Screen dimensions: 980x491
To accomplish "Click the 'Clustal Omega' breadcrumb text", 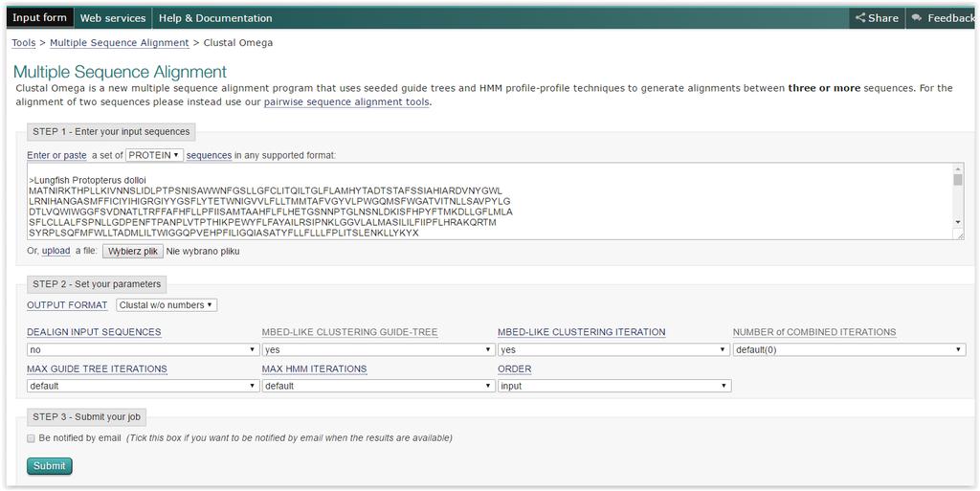I will tap(238, 42).
